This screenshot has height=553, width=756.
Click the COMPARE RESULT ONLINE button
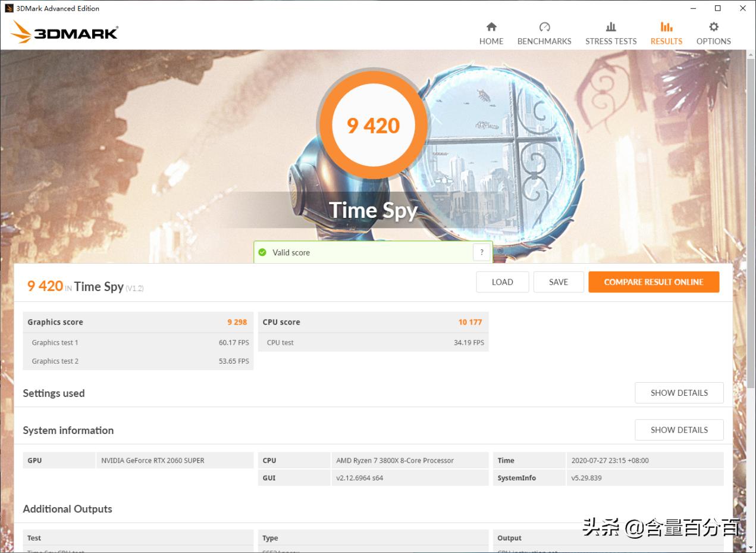(x=654, y=282)
